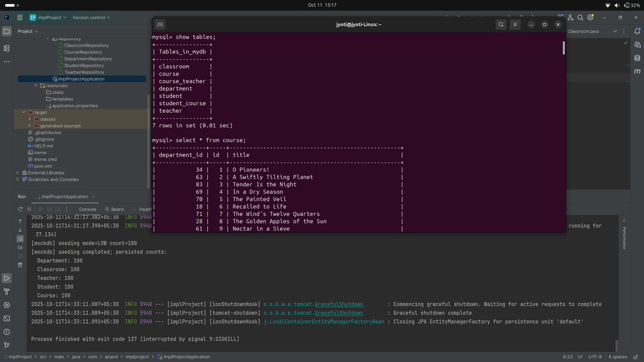
Task: Select the ImplProjectApplication run tab
Action: point(64,197)
